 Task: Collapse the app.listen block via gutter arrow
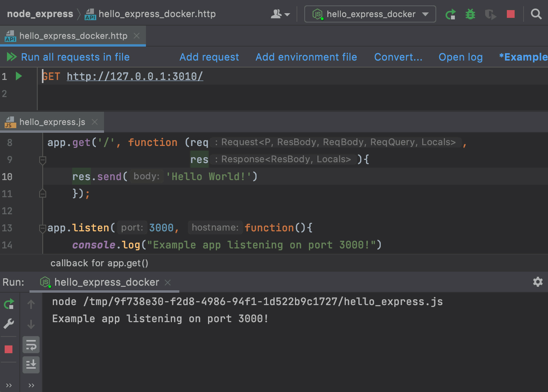coord(42,229)
